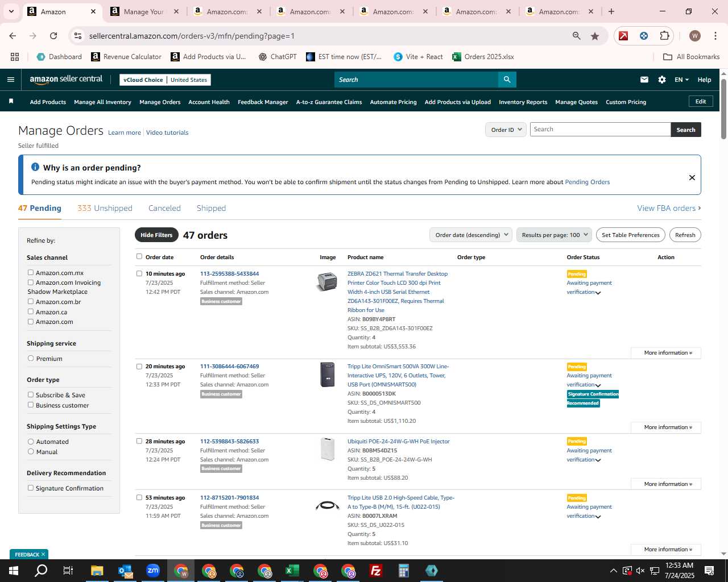Open the Results per page dropdown

[x=555, y=235]
